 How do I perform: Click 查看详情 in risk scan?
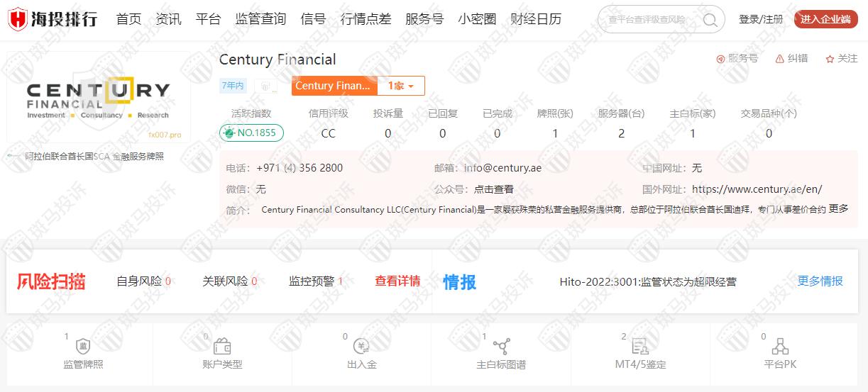pyautogui.click(x=397, y=281)
